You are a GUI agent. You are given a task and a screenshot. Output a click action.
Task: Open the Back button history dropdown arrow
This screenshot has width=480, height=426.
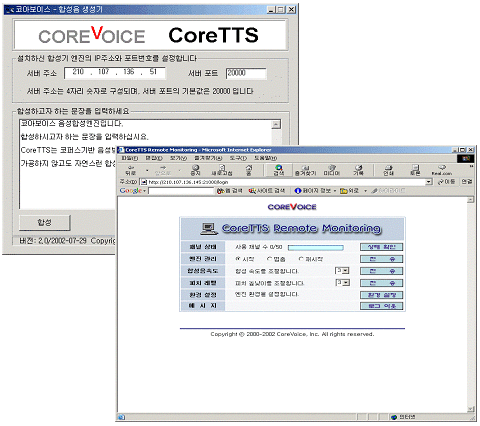tap(147, 170)
